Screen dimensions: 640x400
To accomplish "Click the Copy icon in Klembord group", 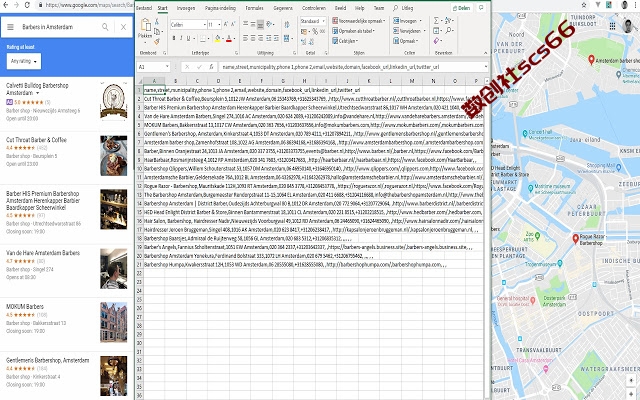I will 157,31.
